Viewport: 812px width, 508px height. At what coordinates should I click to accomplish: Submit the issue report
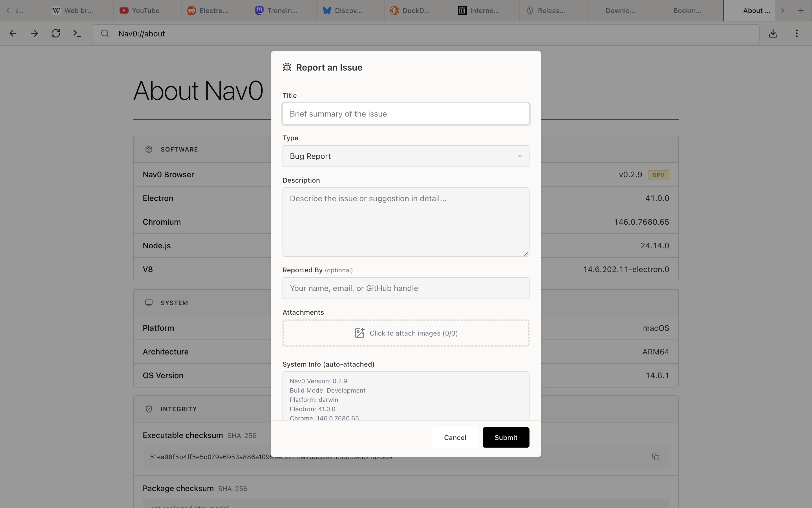[506, 437]
